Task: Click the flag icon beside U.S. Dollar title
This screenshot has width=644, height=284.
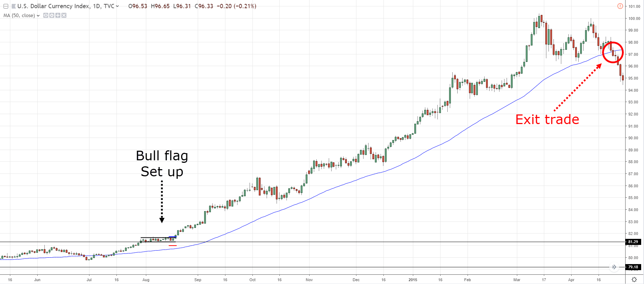Action: tap(13, 6)
